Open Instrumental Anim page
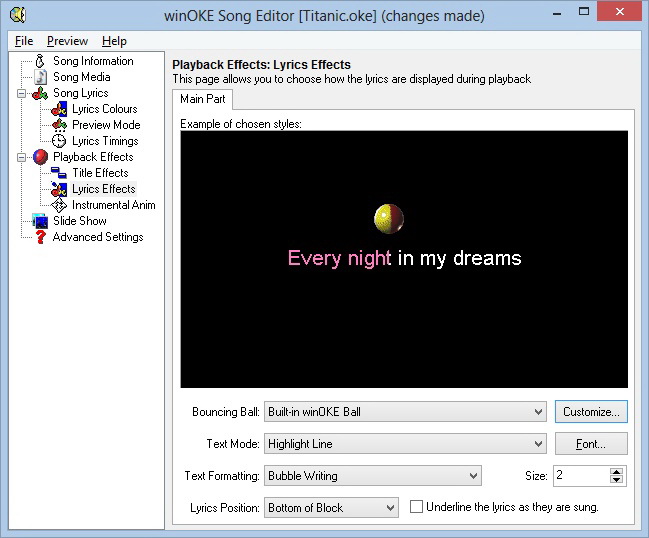 [113, 205]
